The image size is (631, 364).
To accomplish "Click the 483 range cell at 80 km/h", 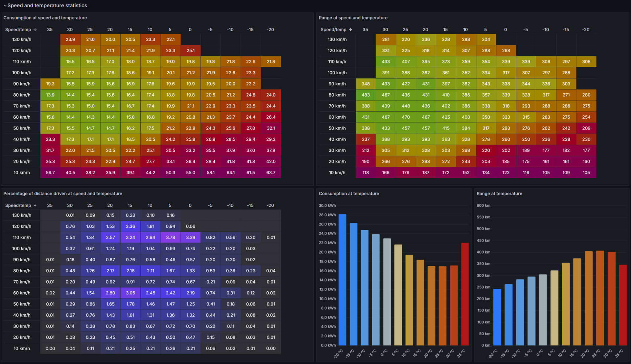I will (365, 95).
